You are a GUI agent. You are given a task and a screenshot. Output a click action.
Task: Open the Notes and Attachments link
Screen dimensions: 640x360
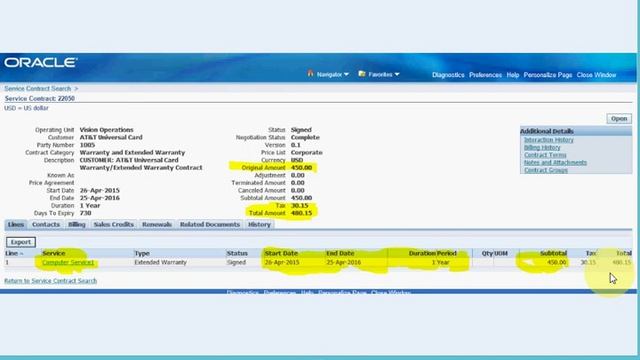tap(555, 162)
